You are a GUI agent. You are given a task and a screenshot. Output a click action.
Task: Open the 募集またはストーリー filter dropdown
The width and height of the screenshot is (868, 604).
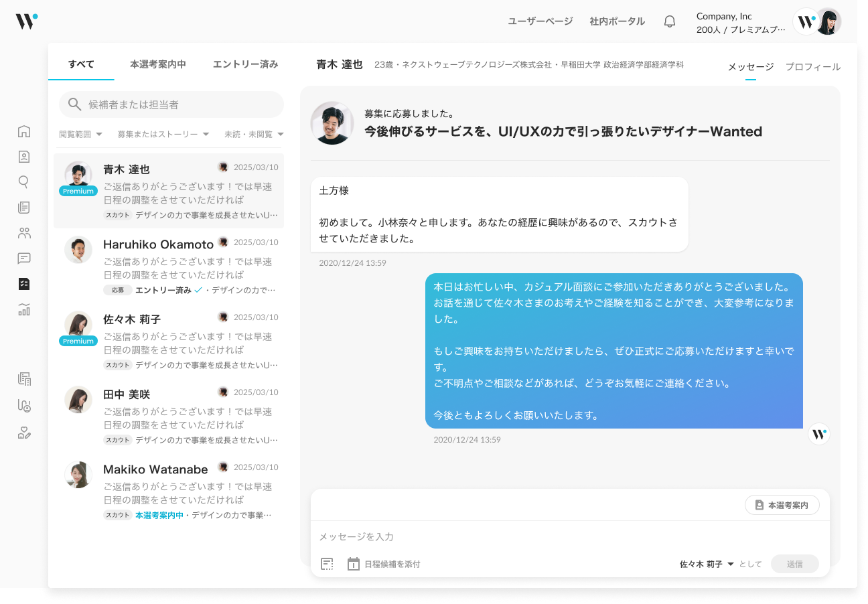163,135
